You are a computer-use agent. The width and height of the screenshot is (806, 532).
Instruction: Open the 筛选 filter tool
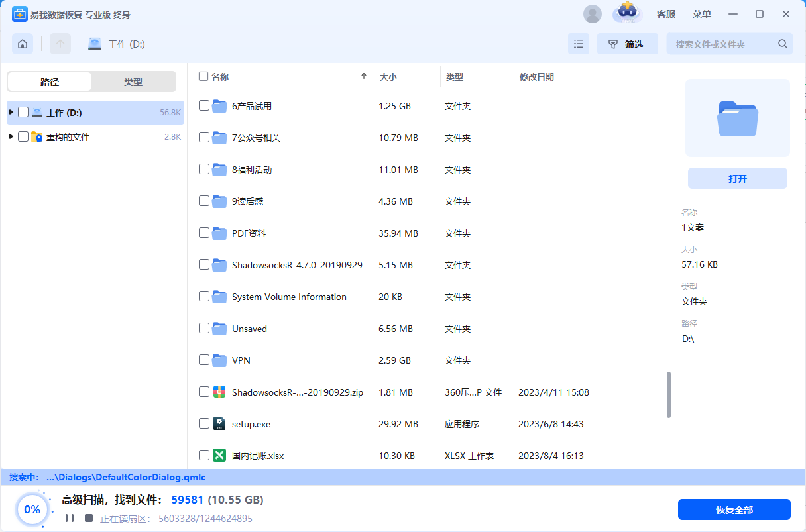click(x=626, y=43)
